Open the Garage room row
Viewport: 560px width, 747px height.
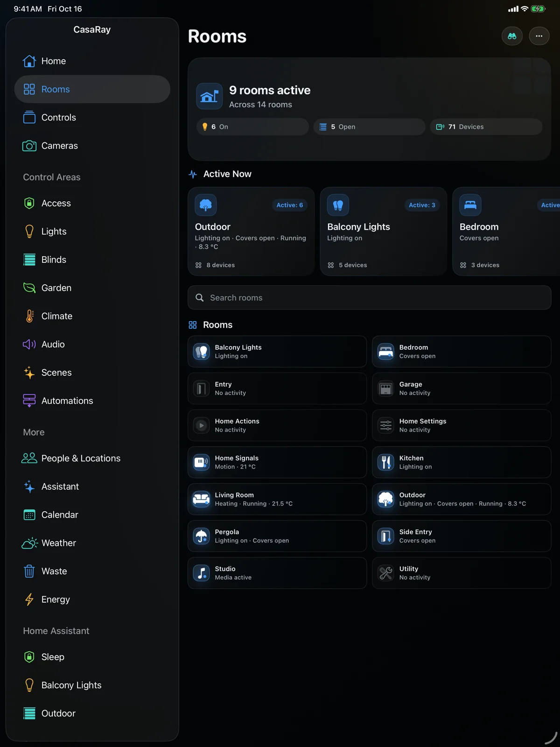pos(462,388)
